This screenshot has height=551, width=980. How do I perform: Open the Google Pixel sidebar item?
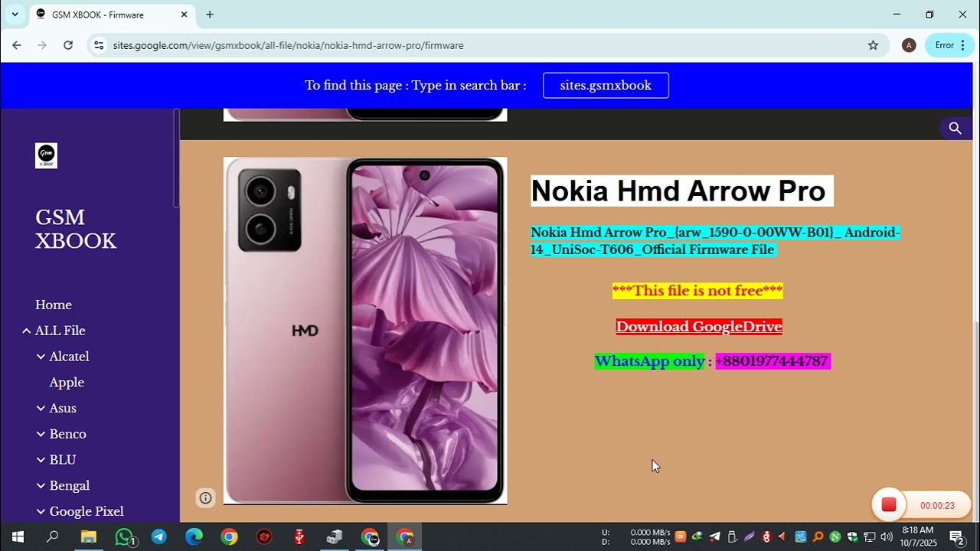pyautogui.click(x=87, y=511)
